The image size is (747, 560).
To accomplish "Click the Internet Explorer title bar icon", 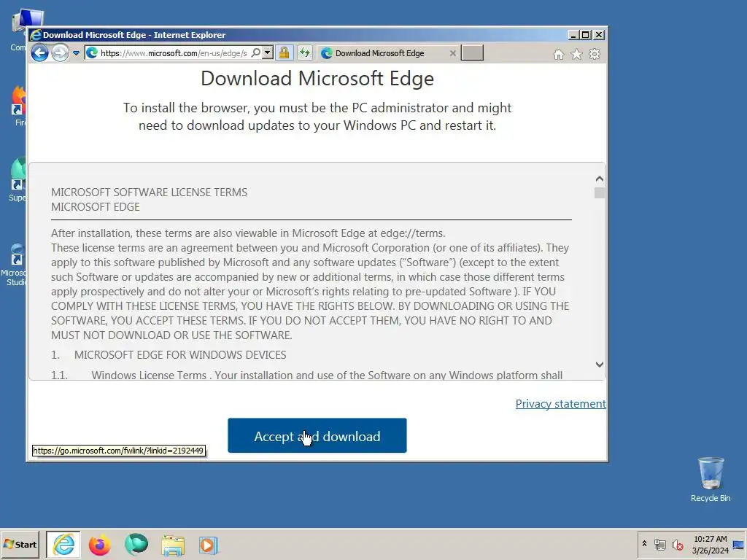I will coord(35,35).
